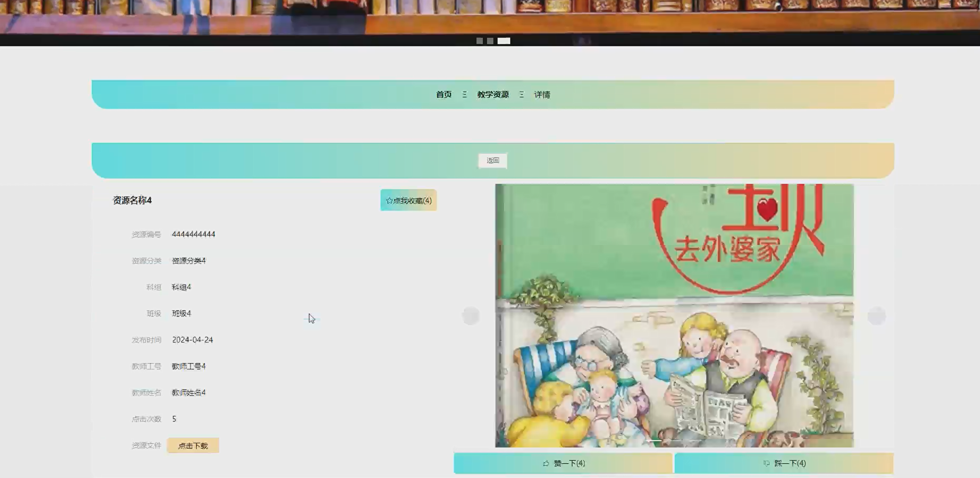Go to 首页 in the breadcrumb
The width and height of the screenshot is (980, 478).
coord(444,94)
